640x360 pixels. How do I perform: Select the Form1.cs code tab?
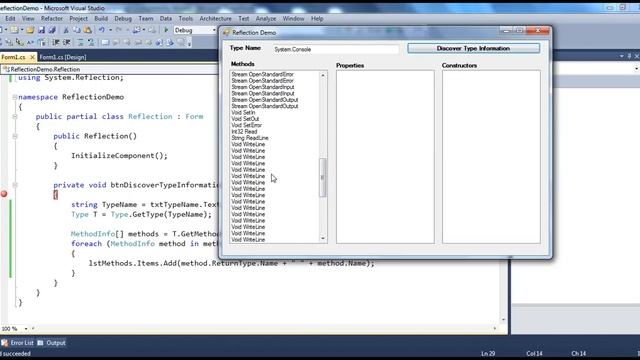tap(13, 57)
